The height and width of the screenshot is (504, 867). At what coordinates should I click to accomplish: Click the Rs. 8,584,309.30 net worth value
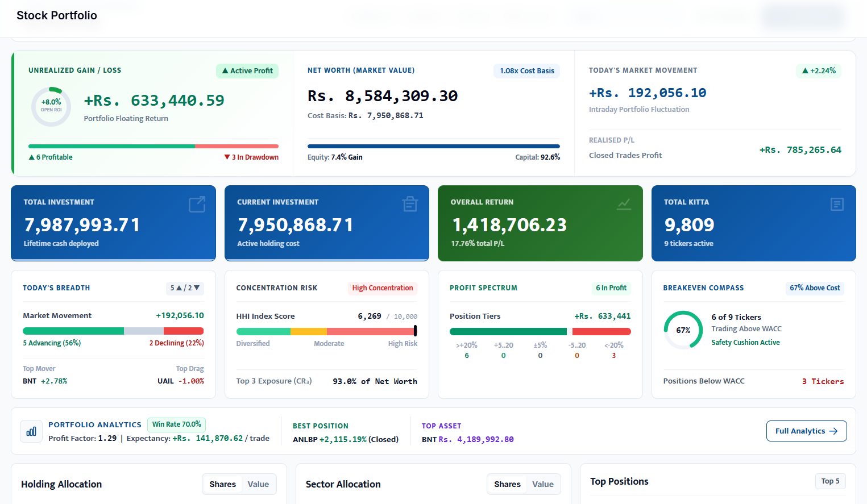point(383,96)
